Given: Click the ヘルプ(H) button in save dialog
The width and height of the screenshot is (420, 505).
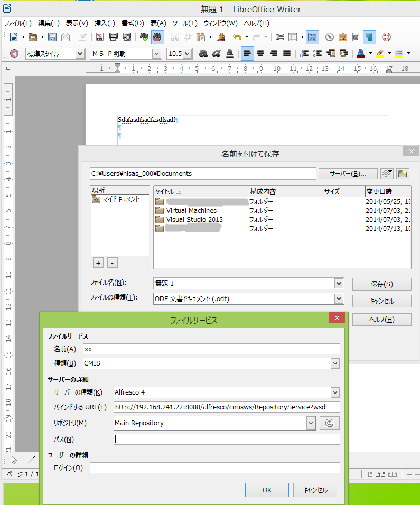Looking at the screenshot, I should point(381,320).
